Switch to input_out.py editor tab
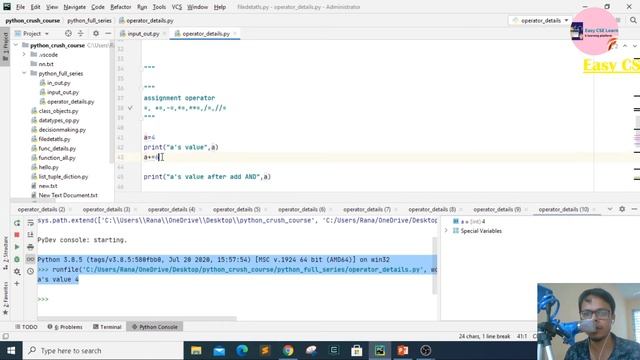This screenshot has width=640, height=360. point(143,33)
